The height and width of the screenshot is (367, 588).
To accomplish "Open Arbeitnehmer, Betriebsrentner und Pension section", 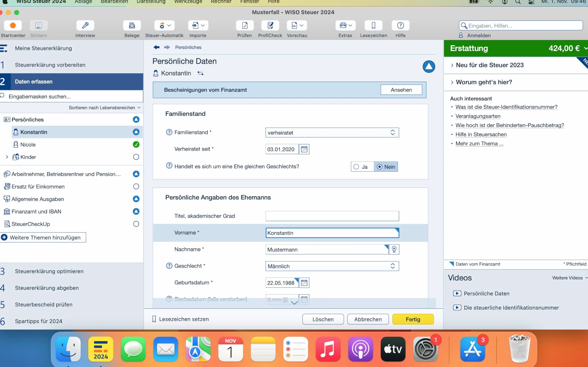I will coord(71,174).
